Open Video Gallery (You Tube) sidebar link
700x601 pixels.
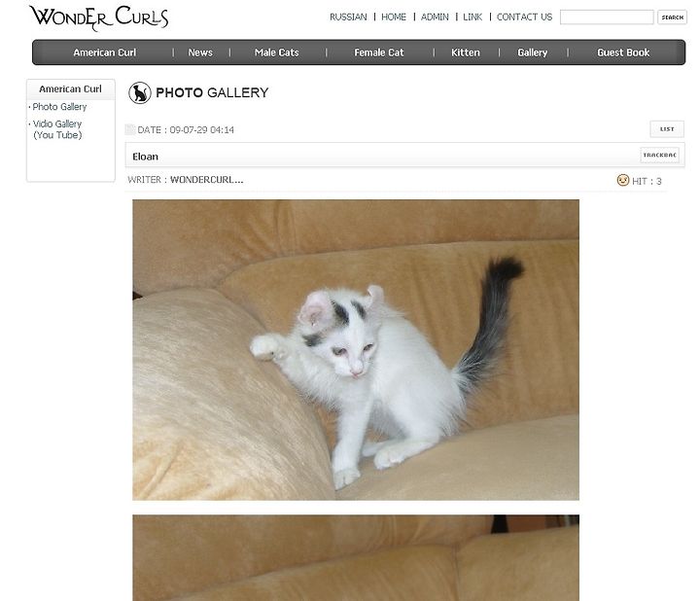click(57, 129)
